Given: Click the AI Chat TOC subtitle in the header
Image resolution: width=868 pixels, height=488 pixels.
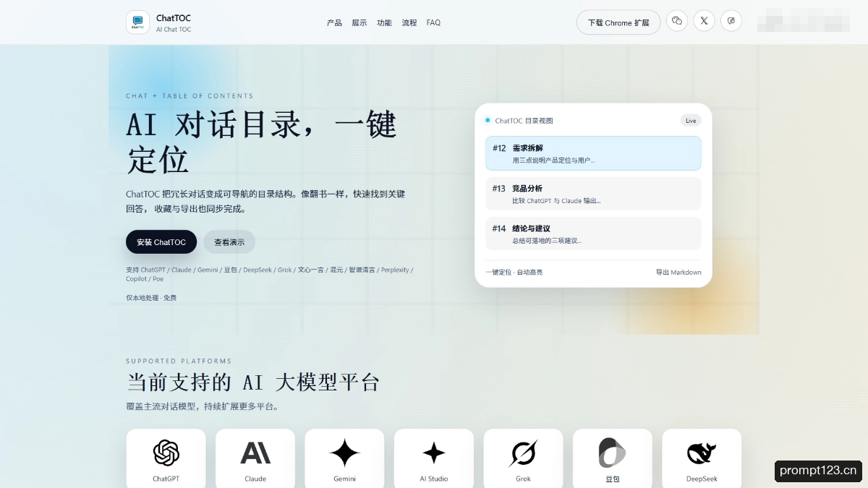Looking at the screenshot, I should coord(174,30).
